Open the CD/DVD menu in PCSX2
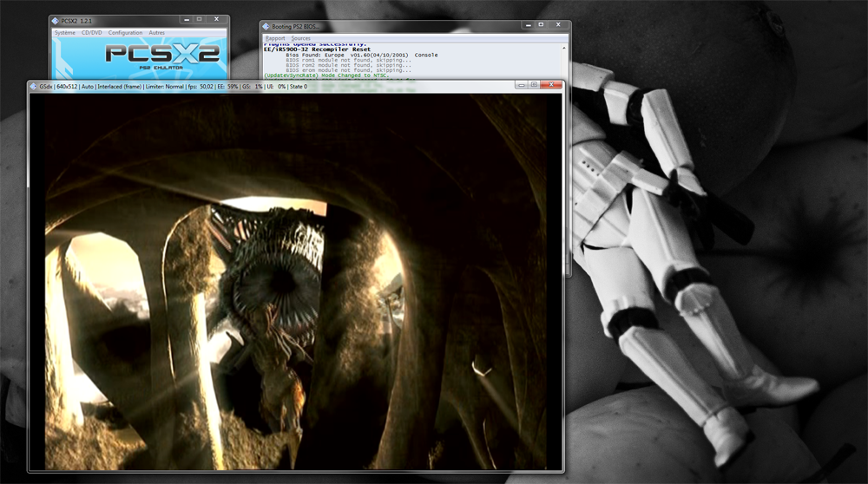Screen dimensions: 868x484 click(91, 33)
